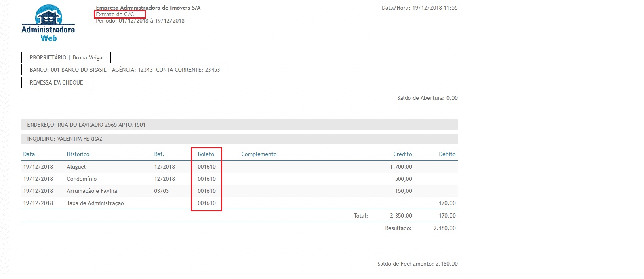Click the Histórico column header
Viewport: 644px width, 279px height.
pos(78,154)
